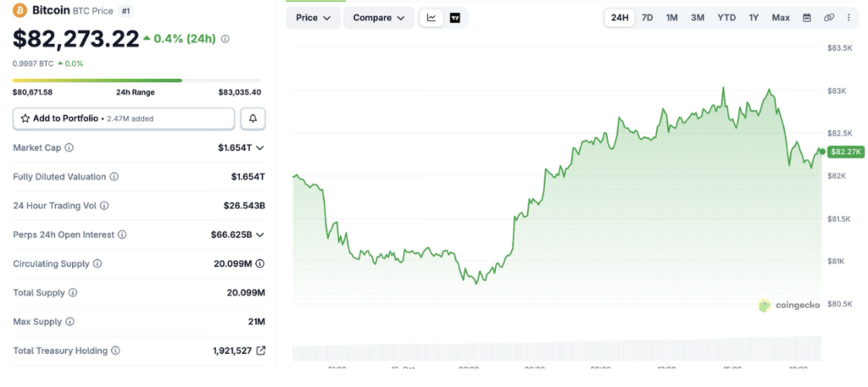The image size is (868, 387).
Task: Click info icon next to Circulating Supply label
Action: click(97, 263)
